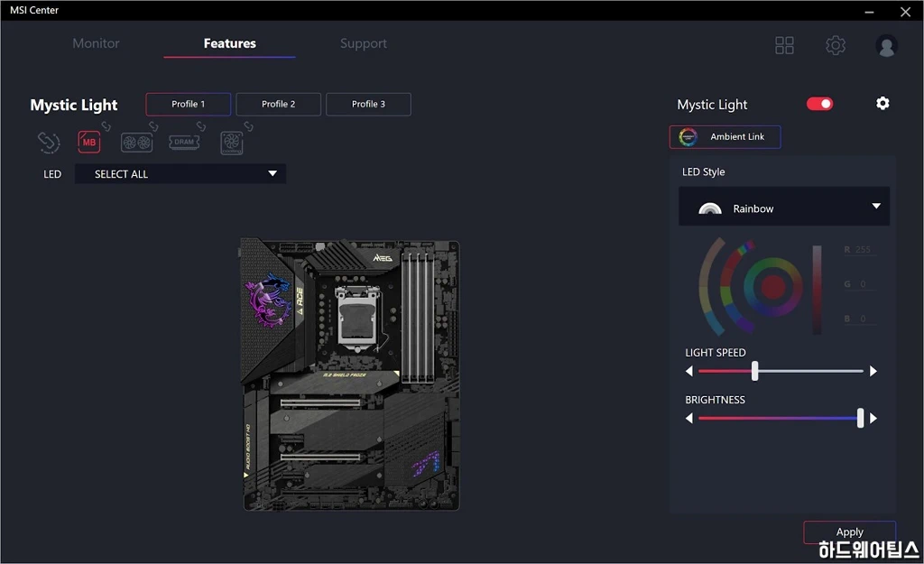
Task: Close the MSI Center window
Action: pos(906,12)
